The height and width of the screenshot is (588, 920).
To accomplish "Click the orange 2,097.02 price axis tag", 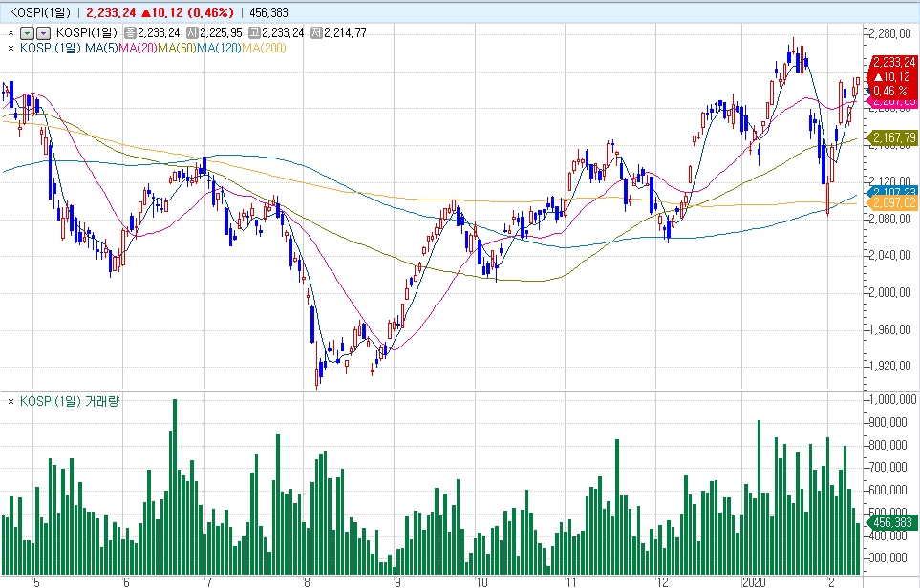I will click(893, 202).
